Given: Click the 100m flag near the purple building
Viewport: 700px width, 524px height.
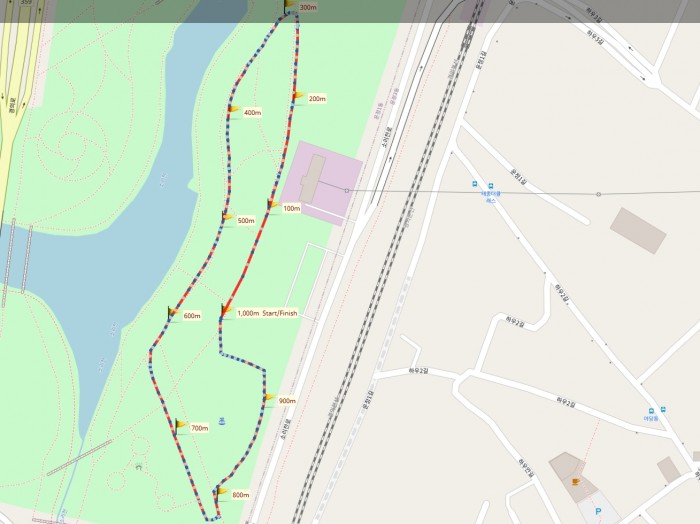Looking at the screenshot, I should coord(273,206).
